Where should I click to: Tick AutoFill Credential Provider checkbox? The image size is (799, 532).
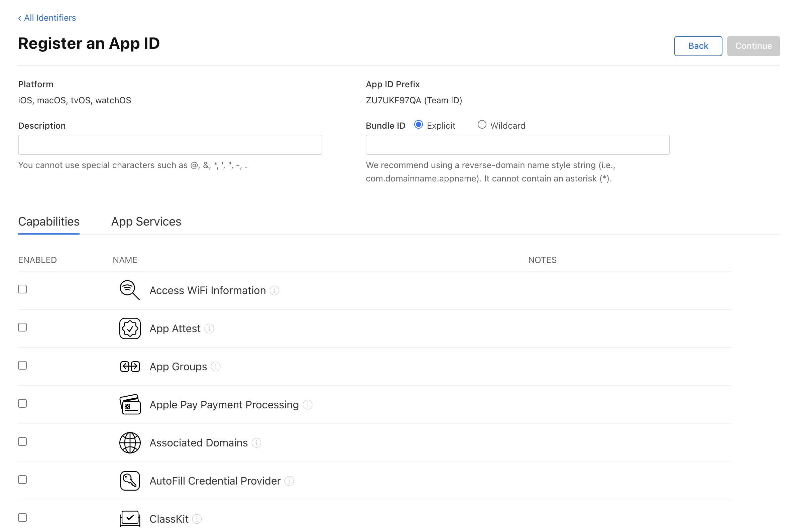(22, 480)
